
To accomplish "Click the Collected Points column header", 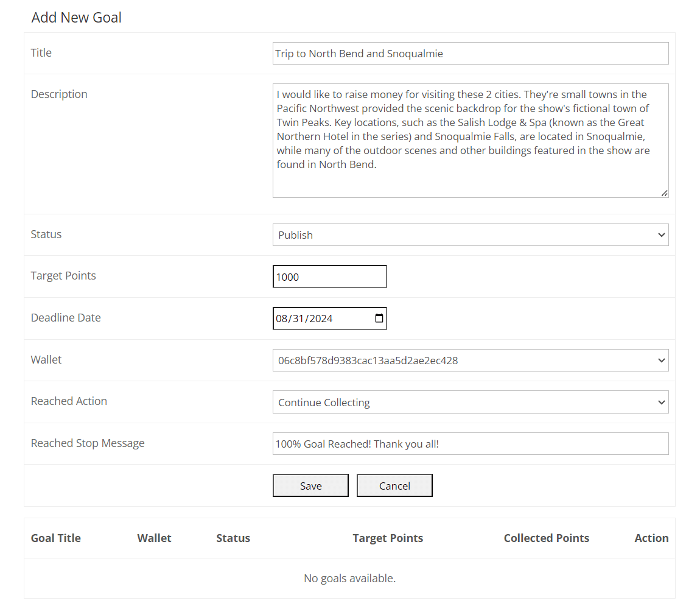I will [546, 538].
